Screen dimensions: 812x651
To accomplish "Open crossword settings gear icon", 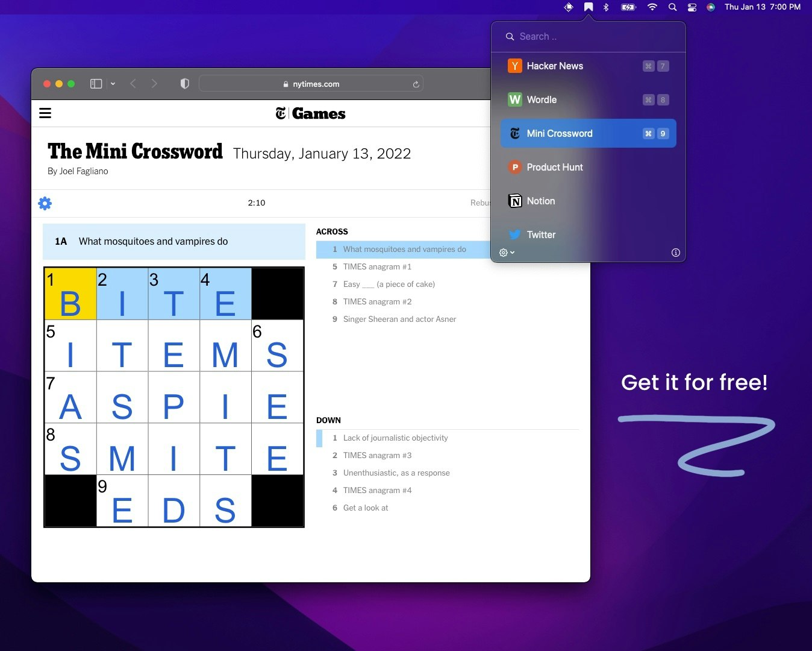I will click(45, 203).
